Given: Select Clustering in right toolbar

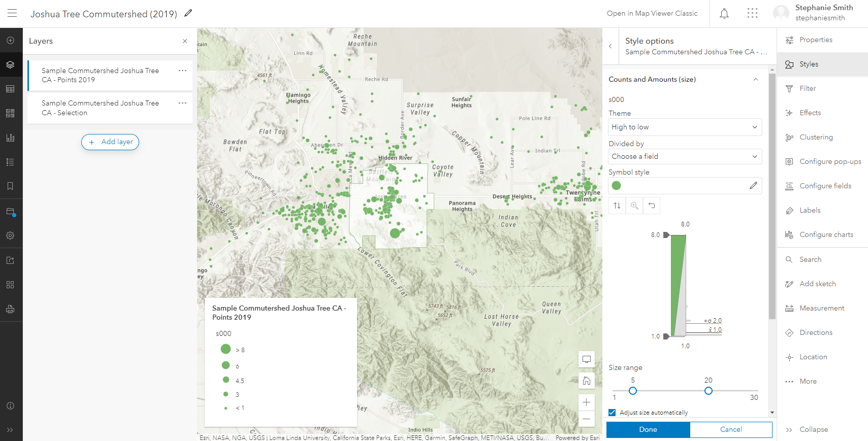Looking at the screenshot, I should pos(816,137).
